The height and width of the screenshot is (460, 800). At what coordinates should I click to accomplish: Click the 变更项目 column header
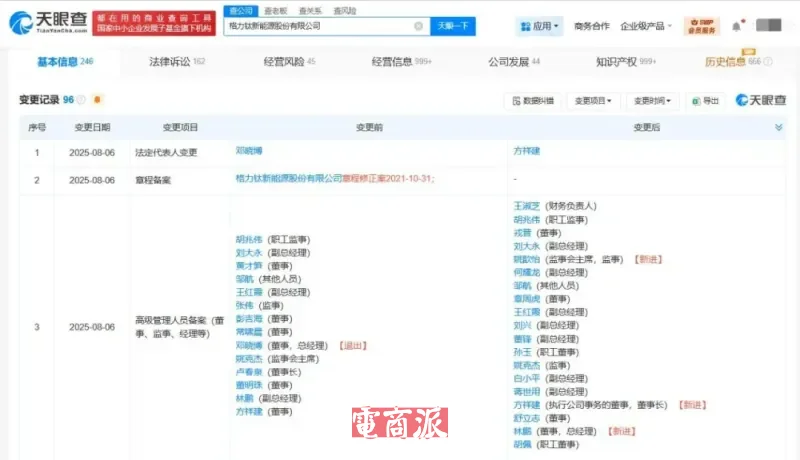point(180,127)
